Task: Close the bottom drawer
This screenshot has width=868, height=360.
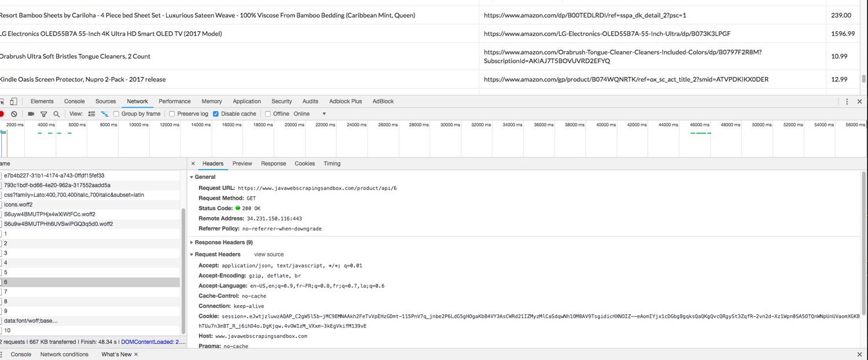Action: point(859,354)
